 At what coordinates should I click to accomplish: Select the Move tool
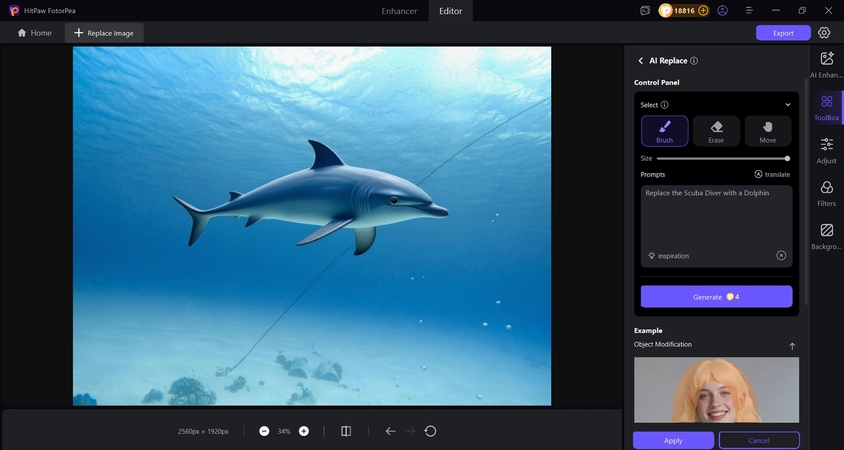point(767,131)
